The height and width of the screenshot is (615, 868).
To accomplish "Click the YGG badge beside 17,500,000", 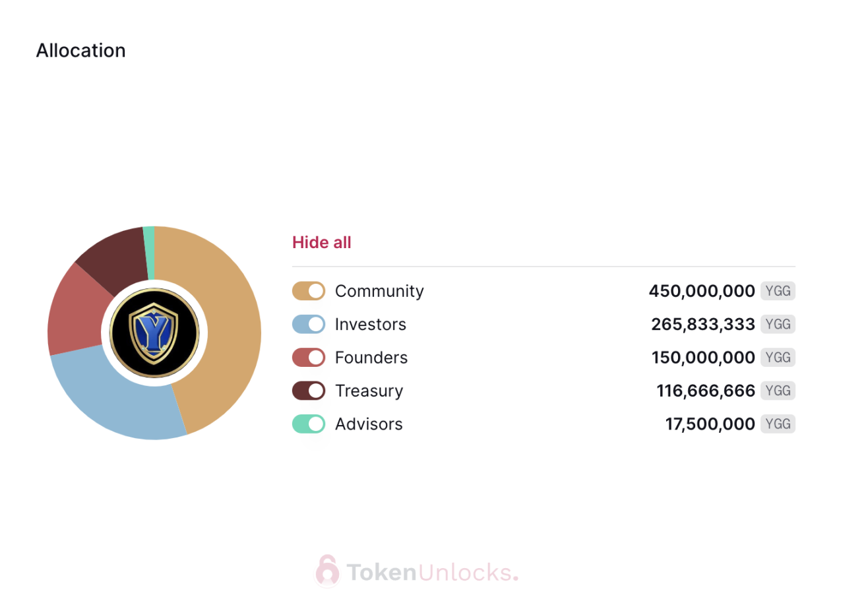I will tap(778, 424).
